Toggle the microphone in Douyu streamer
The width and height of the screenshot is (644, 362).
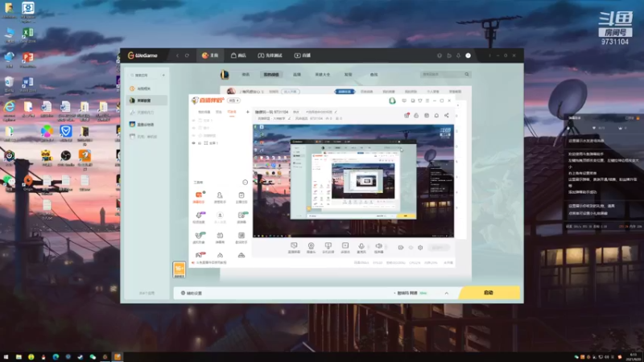(x=361, y=247)
